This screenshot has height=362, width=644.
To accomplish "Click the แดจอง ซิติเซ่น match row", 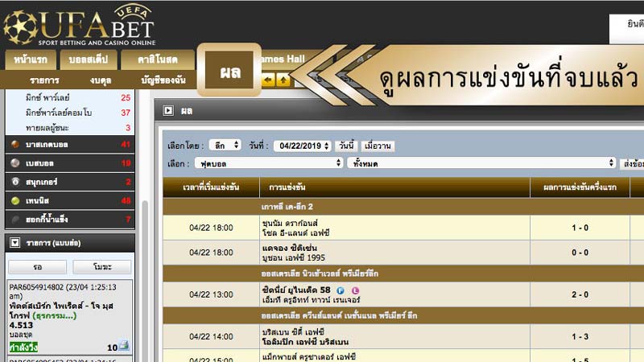I will (403, 253).
